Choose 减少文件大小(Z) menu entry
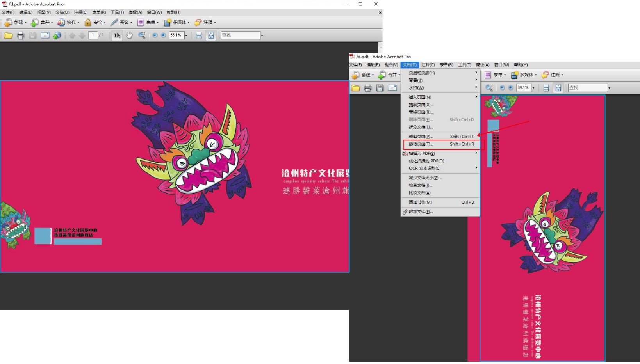640x364 pixels. pyautogui.click(x=441, y=178)
